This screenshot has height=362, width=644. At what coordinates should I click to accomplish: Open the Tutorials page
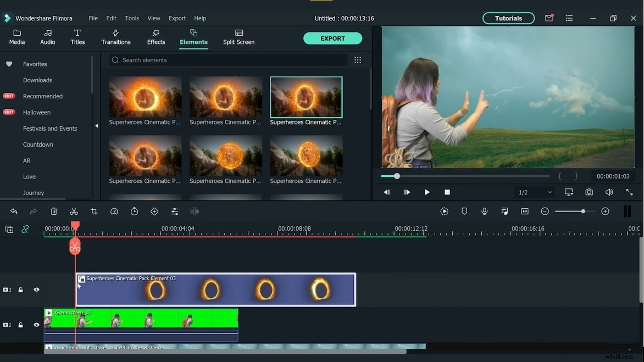pos(508,18)
